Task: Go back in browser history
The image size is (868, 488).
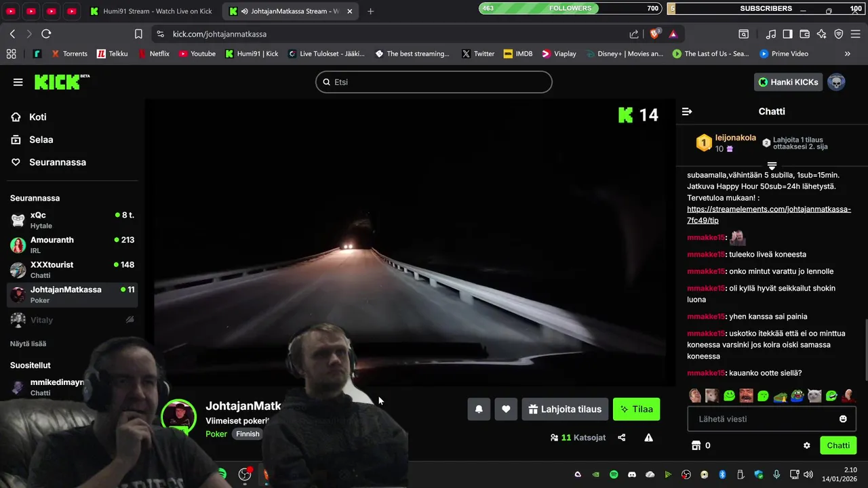Action: [12, 34]
